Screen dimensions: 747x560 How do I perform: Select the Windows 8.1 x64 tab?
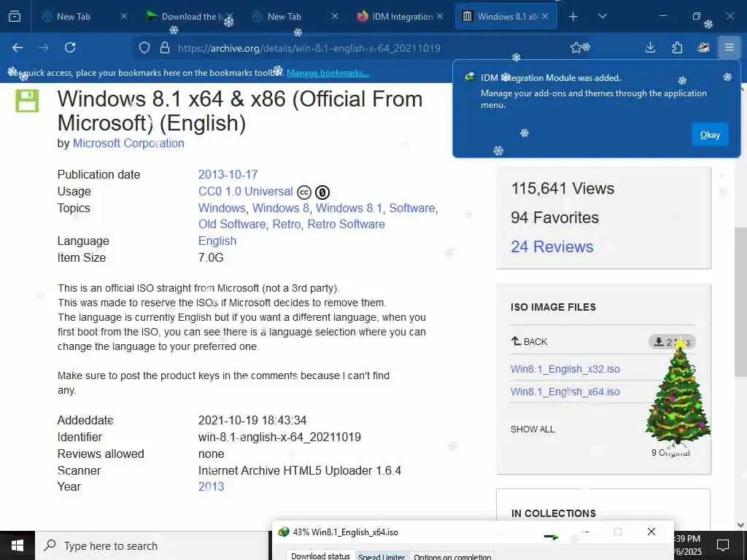point(505,17)
